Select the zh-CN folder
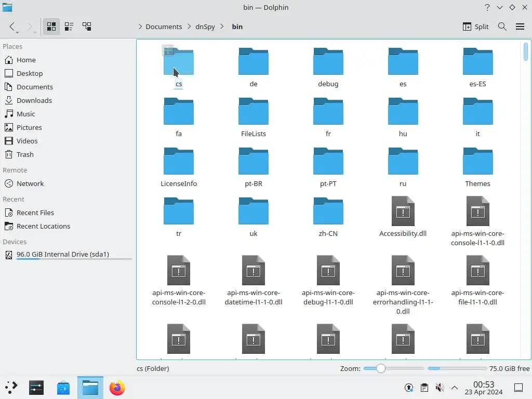The width and height of the screenshot is (532, 399). 328,217
